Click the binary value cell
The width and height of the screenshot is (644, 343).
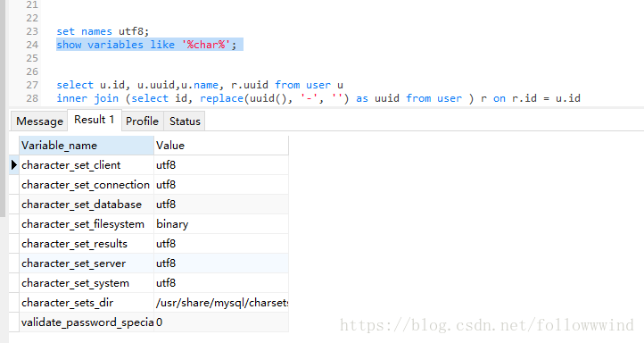point(221,224)
